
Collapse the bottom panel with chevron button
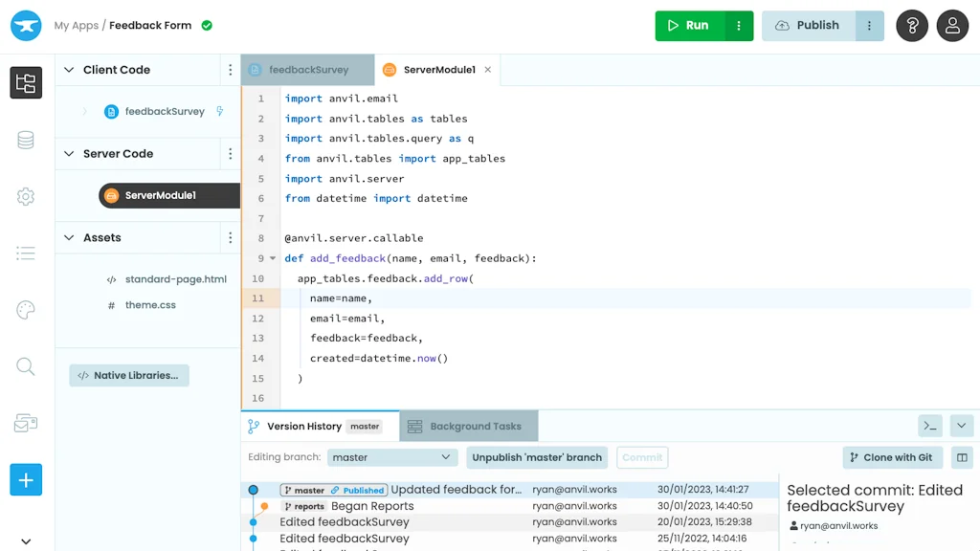pos(962,426)
